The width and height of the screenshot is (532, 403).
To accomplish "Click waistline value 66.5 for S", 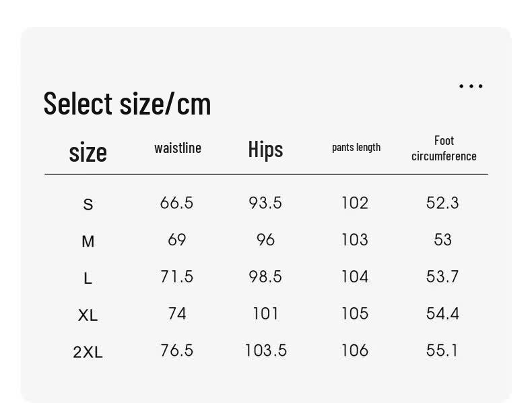I will (176, 203).
